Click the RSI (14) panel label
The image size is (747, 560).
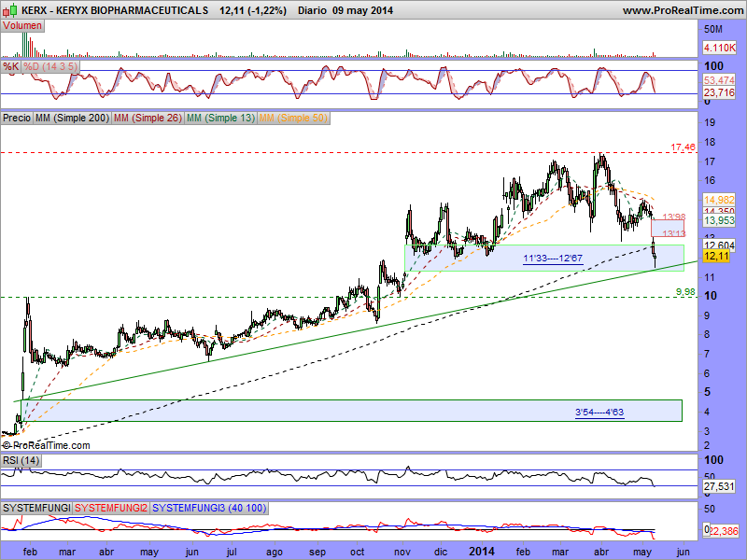click(x=21, y=460)
